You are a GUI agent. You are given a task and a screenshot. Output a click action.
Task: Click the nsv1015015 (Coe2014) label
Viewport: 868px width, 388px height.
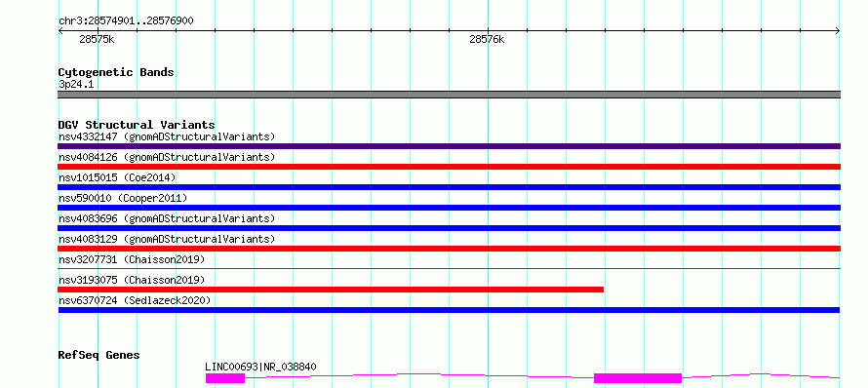point(117,177)
